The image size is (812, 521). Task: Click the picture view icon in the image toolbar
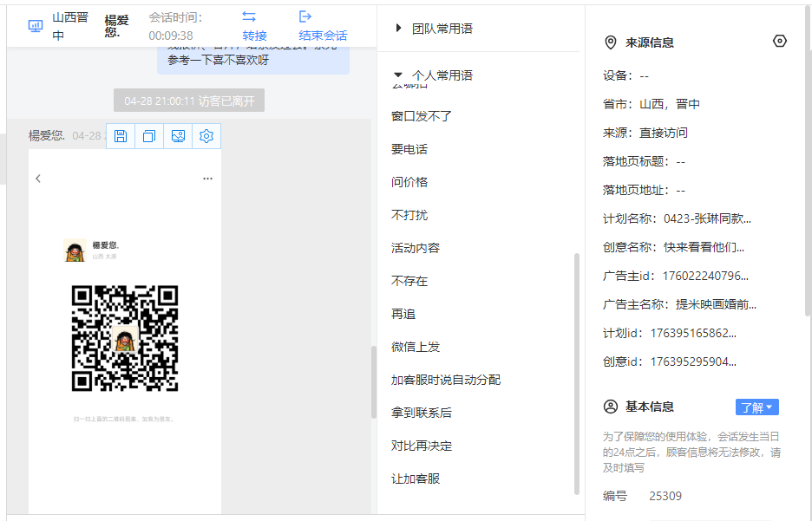click(x=178, y=136)
